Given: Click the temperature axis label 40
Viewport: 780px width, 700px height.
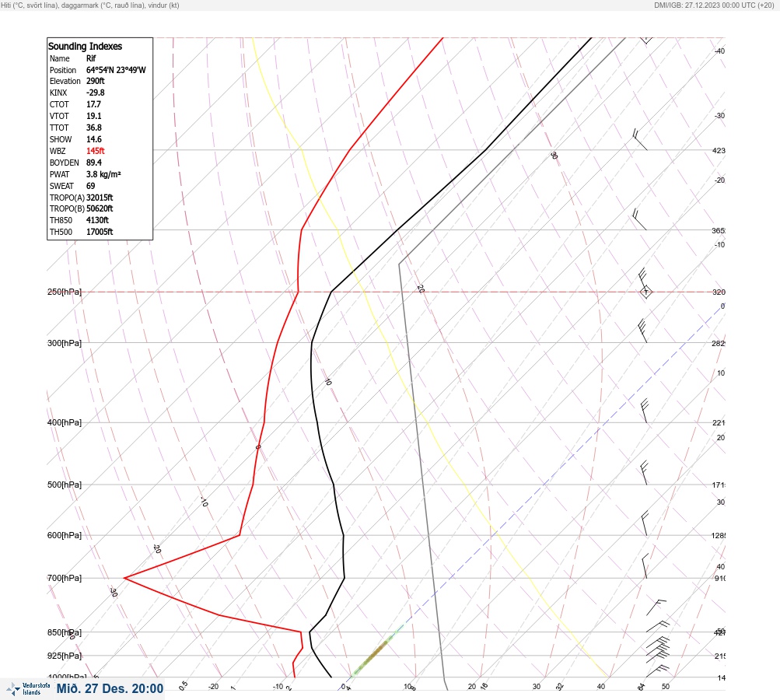Looking at the screenshot, I should pos(601,687).
